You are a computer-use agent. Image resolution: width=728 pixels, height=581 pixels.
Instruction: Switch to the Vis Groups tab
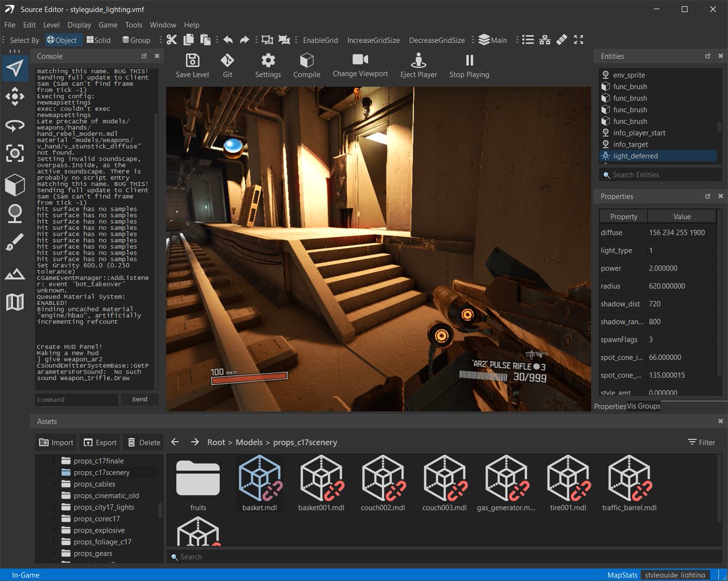pos(644,406)
